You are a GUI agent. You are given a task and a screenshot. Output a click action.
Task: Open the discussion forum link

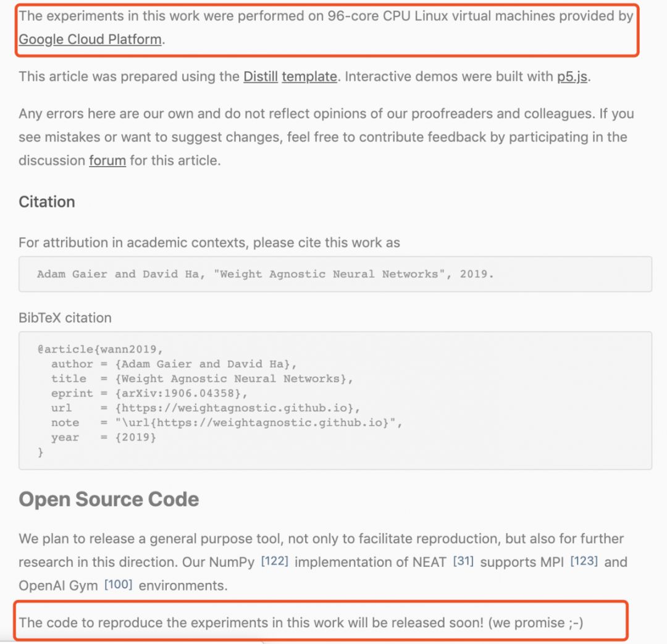point(107,161)
